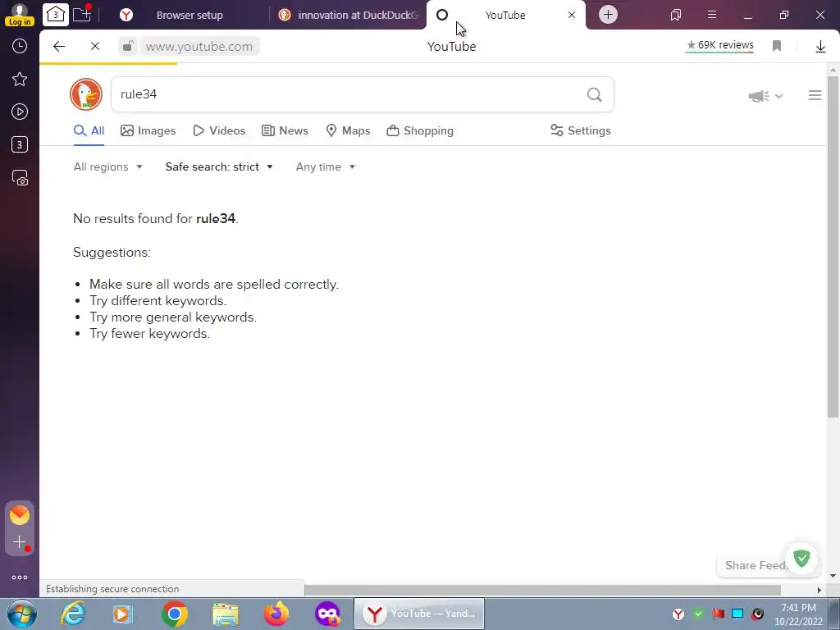This screenshot has width=840, height=630.
Task: Open Favorites star icon in sidebar
Action: click(20, 80)
